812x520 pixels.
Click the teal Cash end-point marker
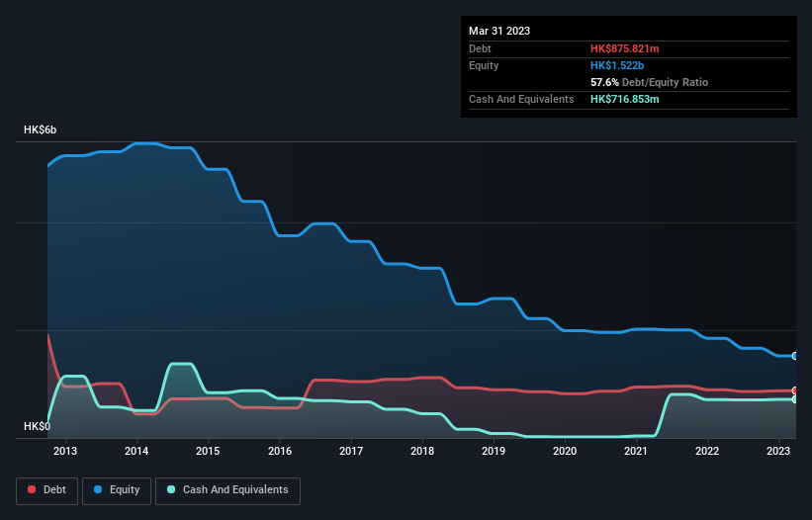pyautogui.click(x=795, y=399)
